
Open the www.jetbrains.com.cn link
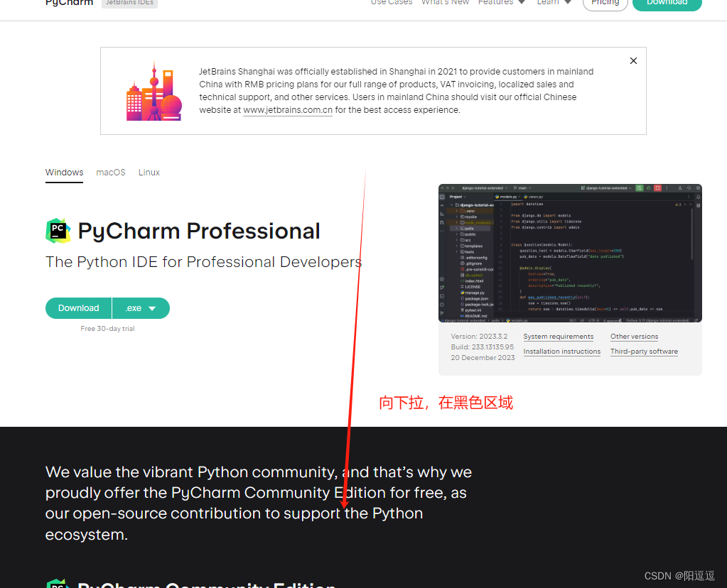coord(288,110)
